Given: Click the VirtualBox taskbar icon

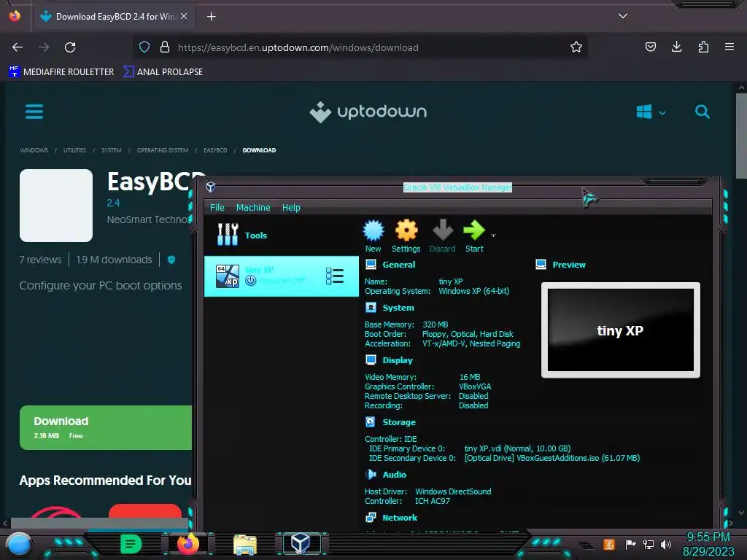Looking at the screenshot, I should 301,543.
